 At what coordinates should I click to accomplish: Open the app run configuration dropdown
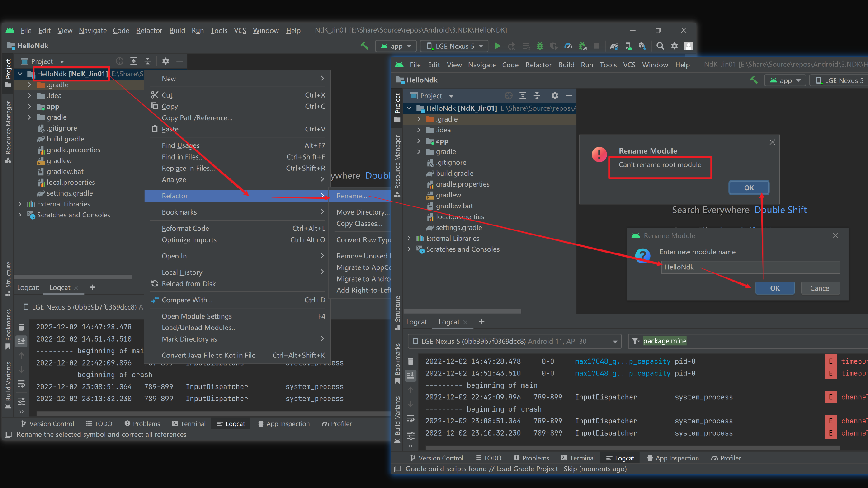click(x=396, y=46)
